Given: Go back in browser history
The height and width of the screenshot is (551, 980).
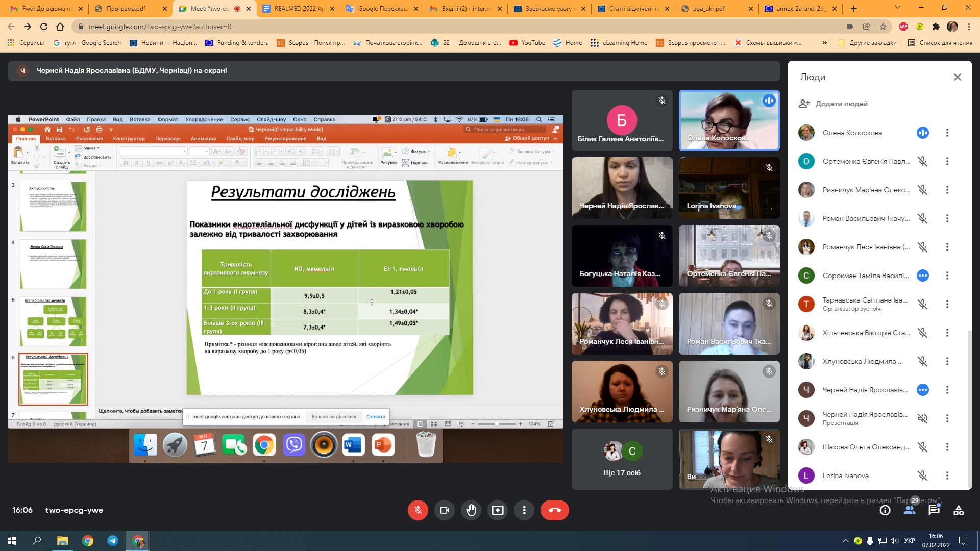Looking at the screenshot, I should click(11, 27).
